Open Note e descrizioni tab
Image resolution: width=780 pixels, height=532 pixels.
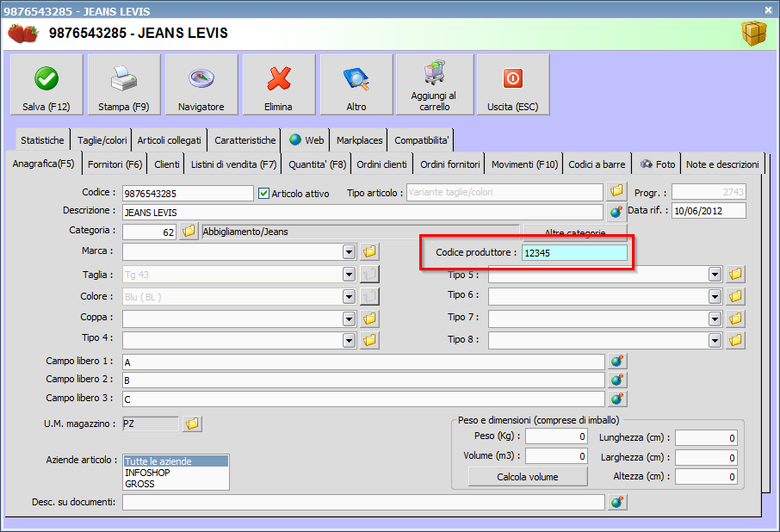point(722,164)
